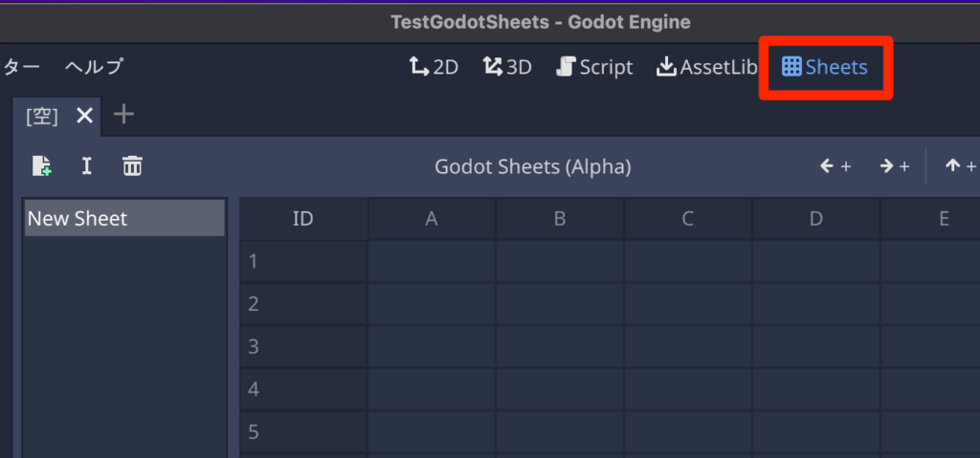Select row number 2
980x458 pixels.
click(303, 304)
